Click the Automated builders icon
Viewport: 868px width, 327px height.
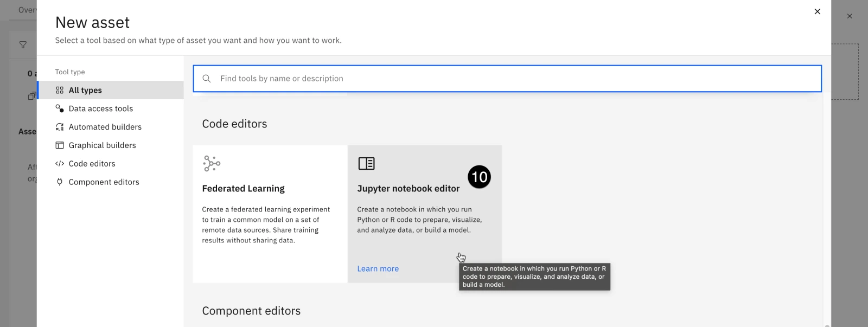60,127
